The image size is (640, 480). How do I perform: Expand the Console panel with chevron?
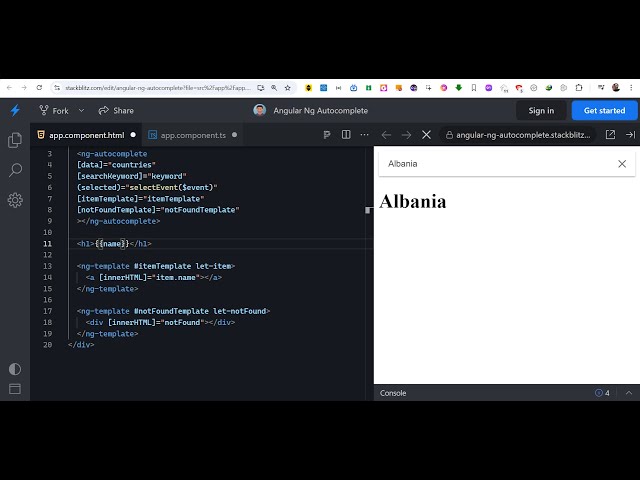pyautogui.click(x=629, y=393)
